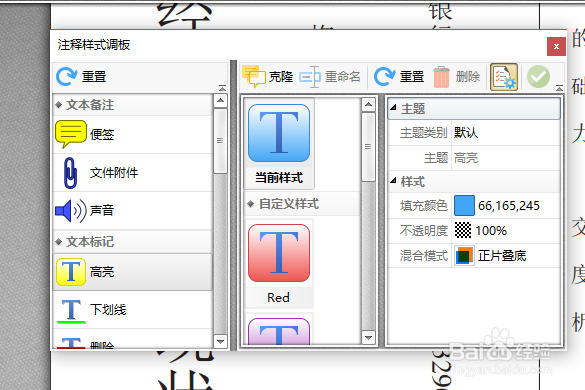
Task: Click the checkered opacity icon
Action: [463, 230]
